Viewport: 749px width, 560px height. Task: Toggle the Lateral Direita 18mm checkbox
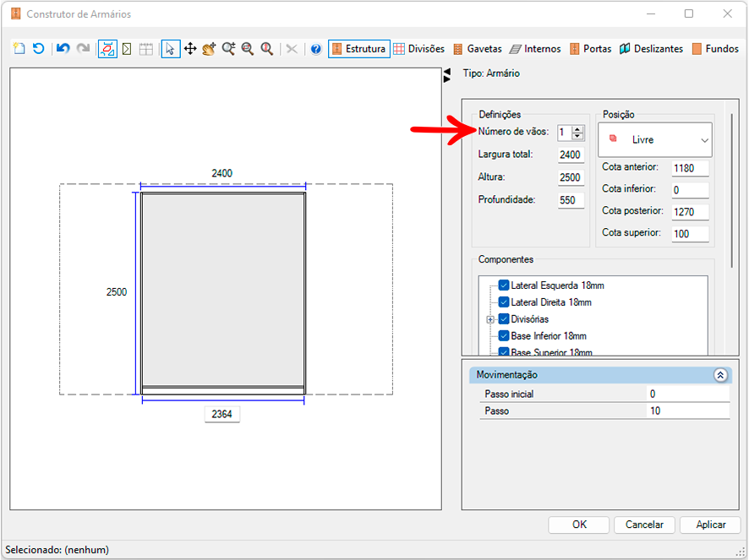click(x=504, y=302)
